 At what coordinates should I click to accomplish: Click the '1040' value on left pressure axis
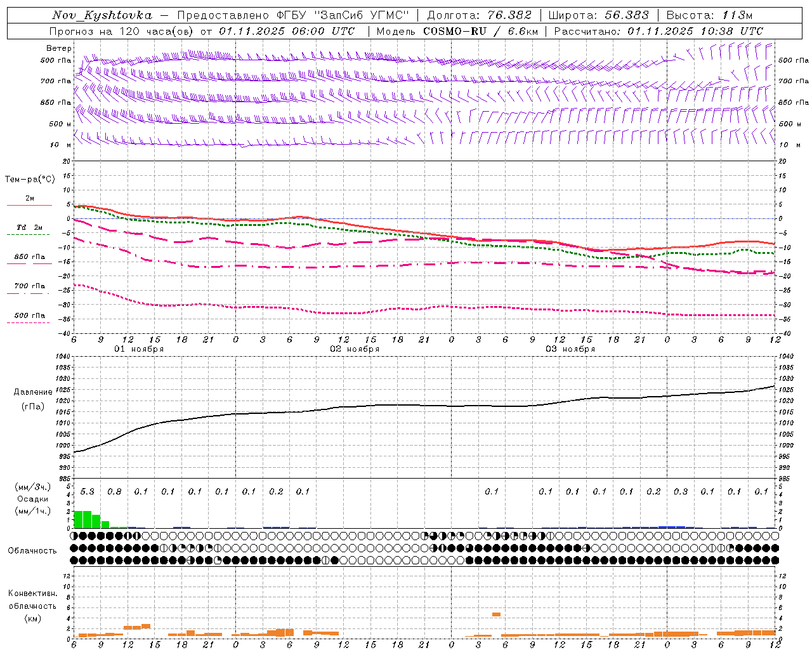click(62, 357)
